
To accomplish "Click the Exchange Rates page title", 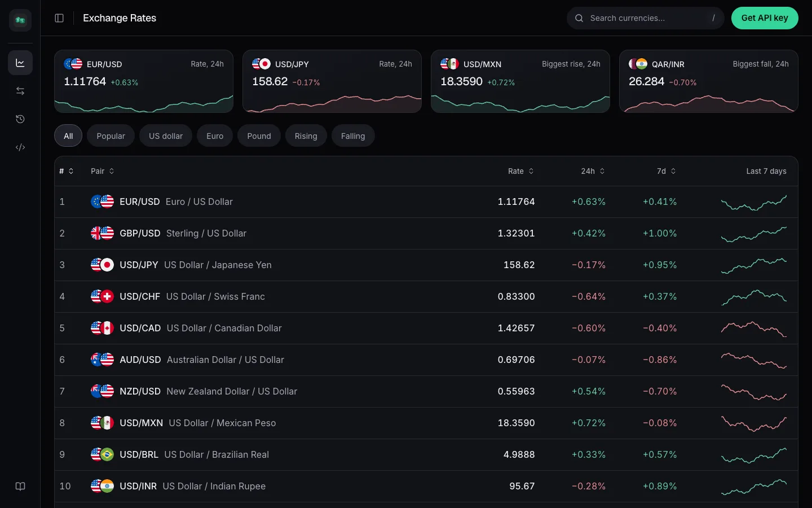I will [x=120, y=18].
